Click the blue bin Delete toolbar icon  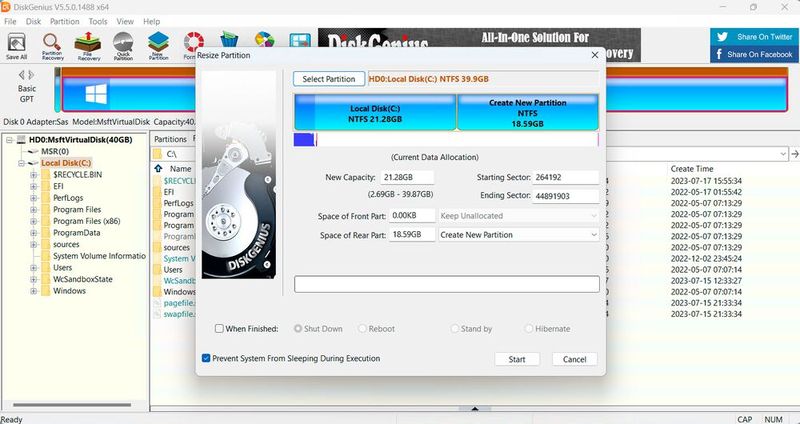click(229, 39)
